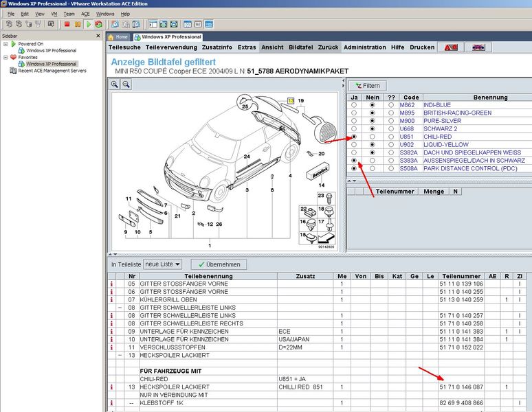Zoom in on the parts diagram
Image resolution: width=532 pixels, height=412 pixels.
115,84
